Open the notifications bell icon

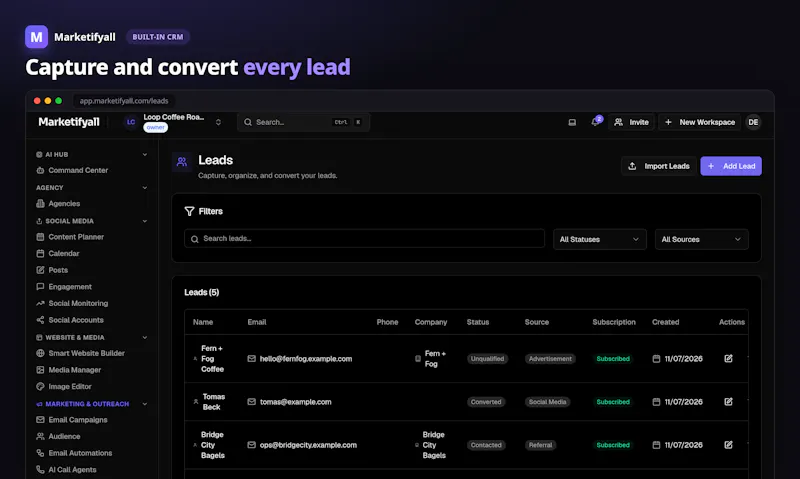(595, 122)
